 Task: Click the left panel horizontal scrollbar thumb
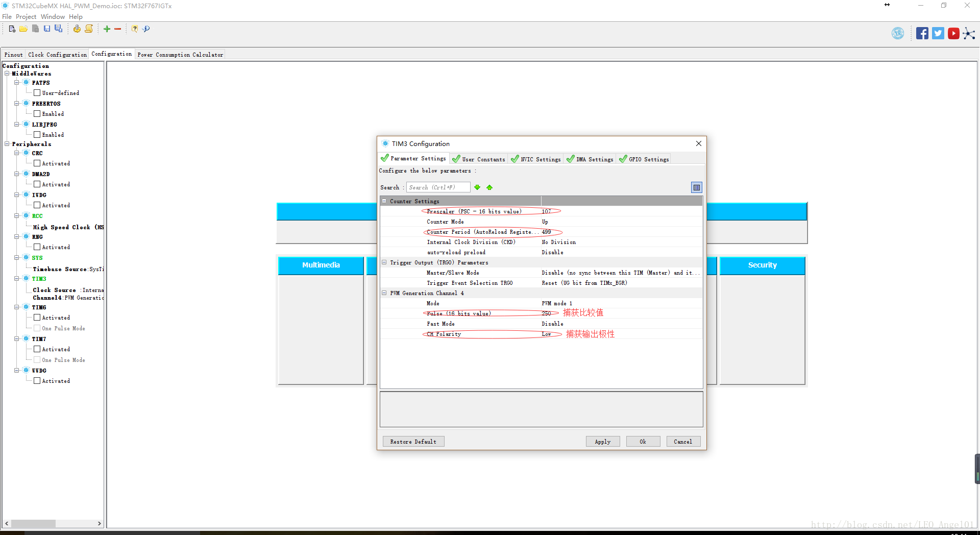[33, 523]
